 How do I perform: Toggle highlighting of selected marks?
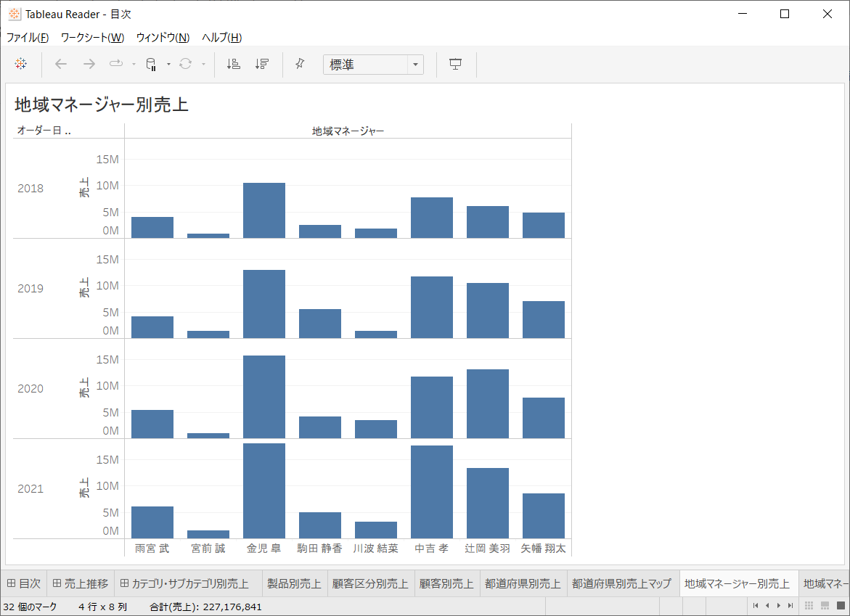pyautogui.click(x=299, y=64)
